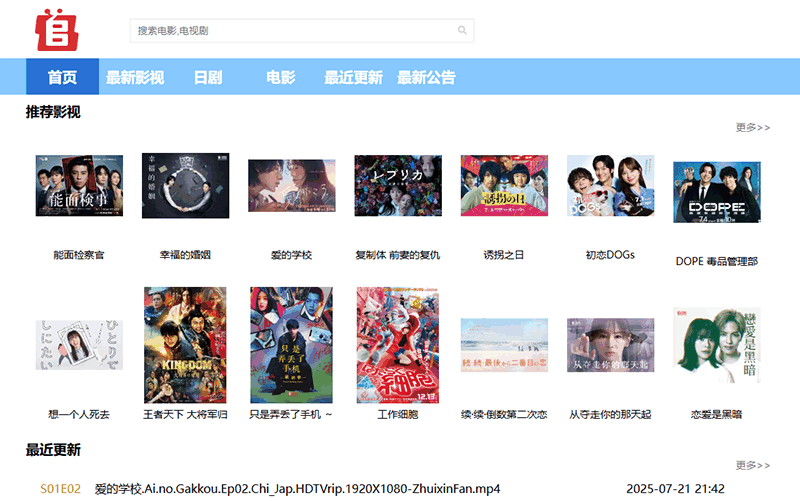
Task: Open the 幸福的婚姻 poster
Action: [x=185, y=186]
